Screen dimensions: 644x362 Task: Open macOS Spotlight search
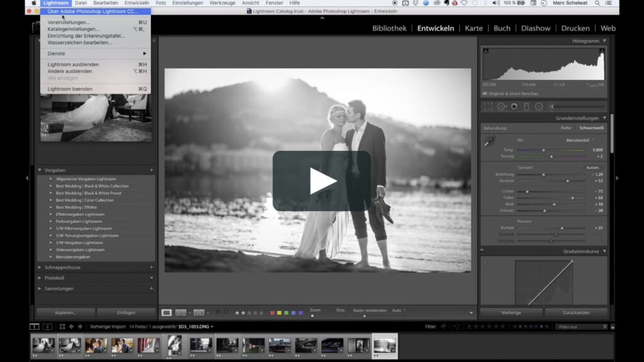click(597, 3)
